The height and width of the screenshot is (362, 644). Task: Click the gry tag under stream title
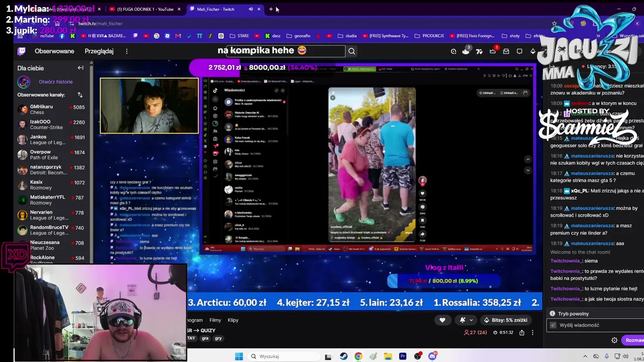(x=218, y=338)
